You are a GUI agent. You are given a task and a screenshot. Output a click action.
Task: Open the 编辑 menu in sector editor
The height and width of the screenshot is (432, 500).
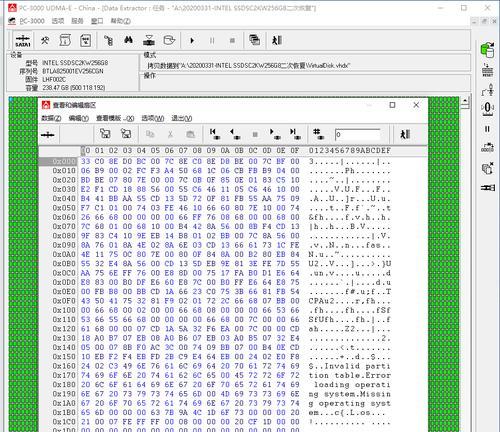(x=79, y=118)
